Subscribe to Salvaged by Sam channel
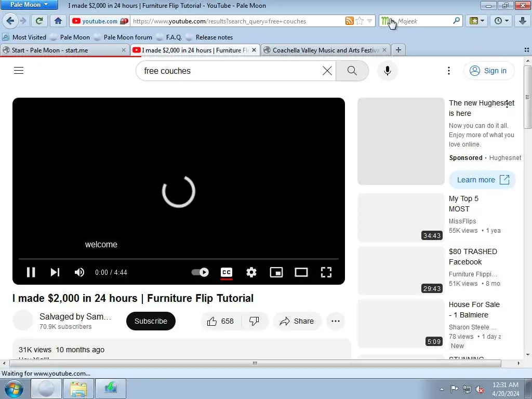Screen dimensions: 532x399 tap(151, 321)
